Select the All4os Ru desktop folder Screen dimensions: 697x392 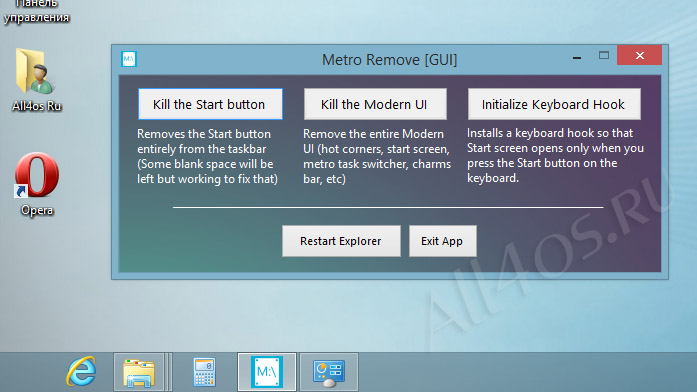click(36, 80)
